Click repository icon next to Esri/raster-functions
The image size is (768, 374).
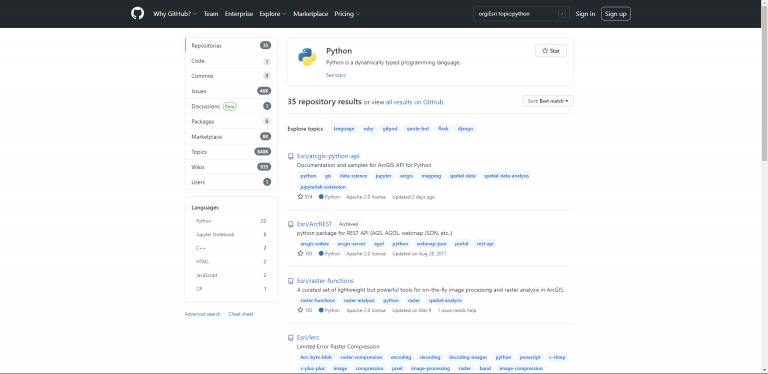pyautogui.click(x=291, y=281)
